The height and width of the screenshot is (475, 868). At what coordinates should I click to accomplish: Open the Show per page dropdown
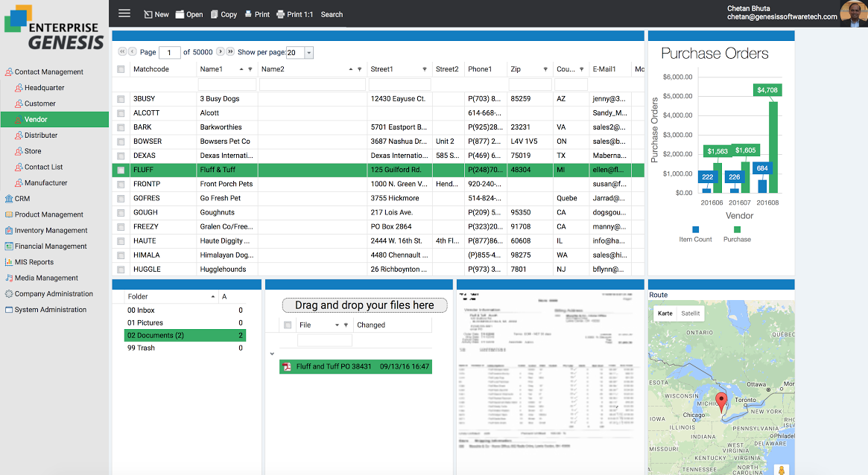[x=308, y=53]
